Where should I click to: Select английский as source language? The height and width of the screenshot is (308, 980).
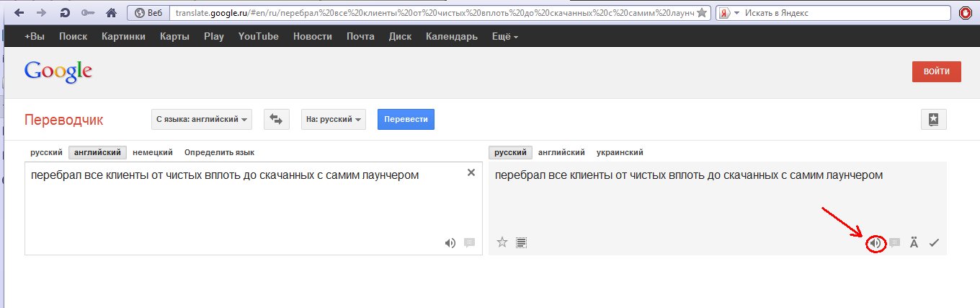(x=98, y=152)
